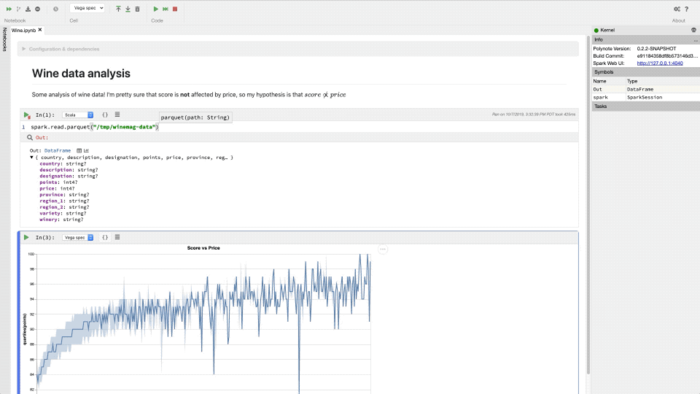Click the lines menu icon in cell In(1)
This screenshot has width=700, height=394.
point(117,115)
